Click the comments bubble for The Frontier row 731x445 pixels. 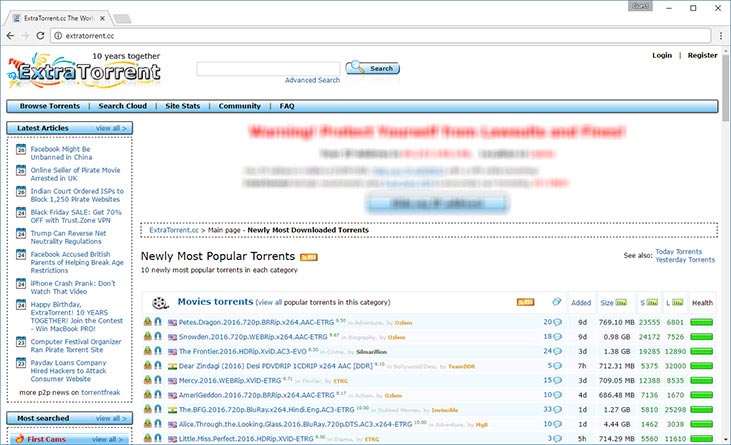coord(557,351)
